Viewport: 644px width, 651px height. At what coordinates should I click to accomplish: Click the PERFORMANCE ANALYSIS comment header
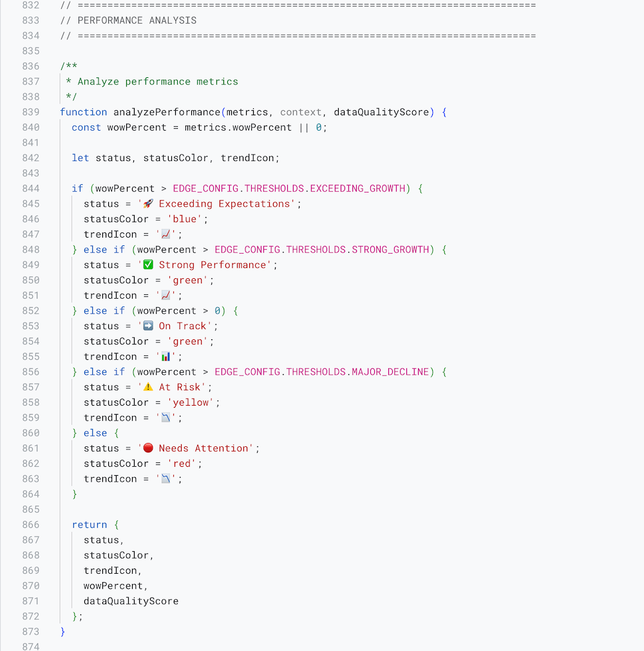pos(137,21)
